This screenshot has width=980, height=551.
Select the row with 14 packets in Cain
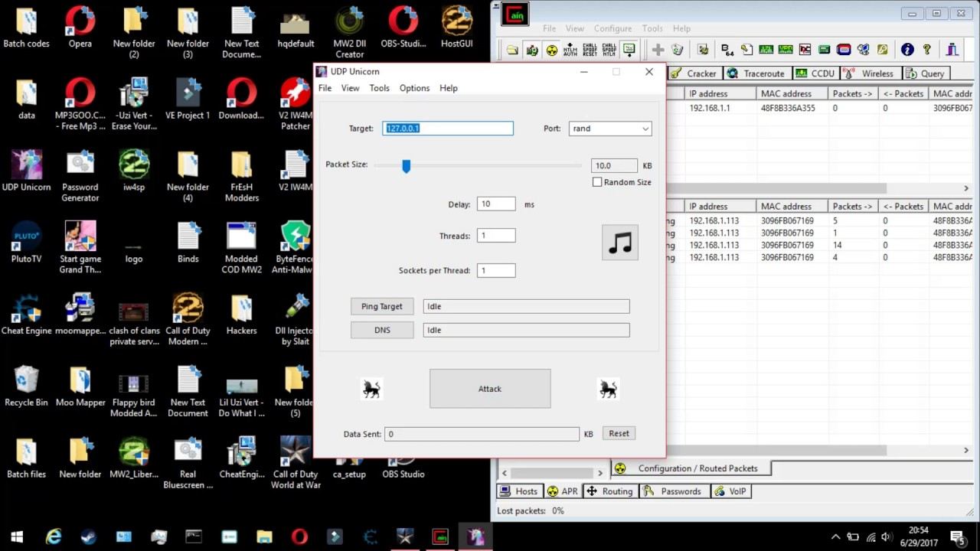click(x=819, y=245)
